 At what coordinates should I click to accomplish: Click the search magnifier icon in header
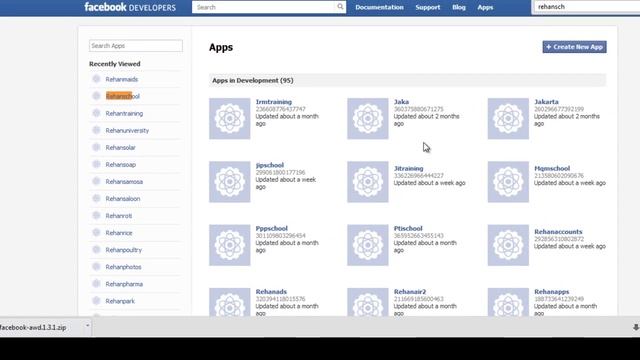click(340, 7)
